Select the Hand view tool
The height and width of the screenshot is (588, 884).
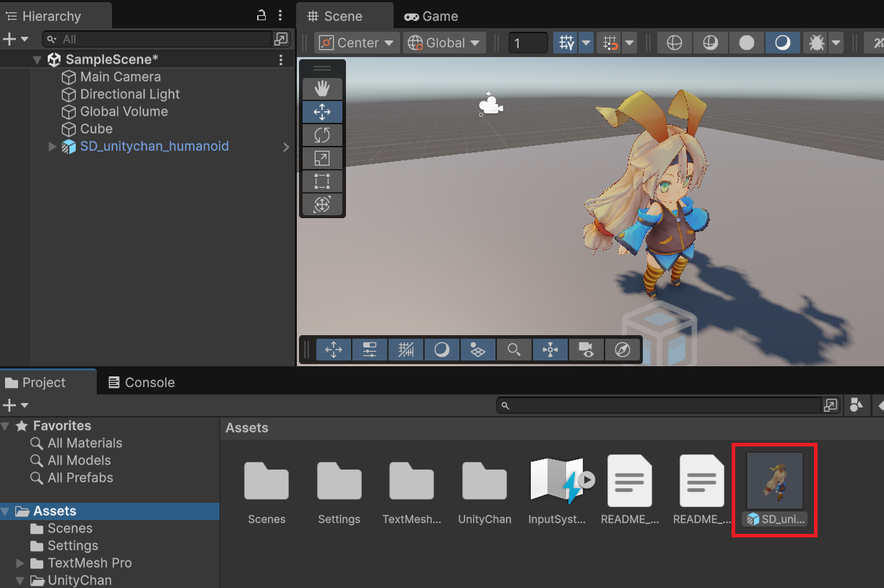pos(322,89)
